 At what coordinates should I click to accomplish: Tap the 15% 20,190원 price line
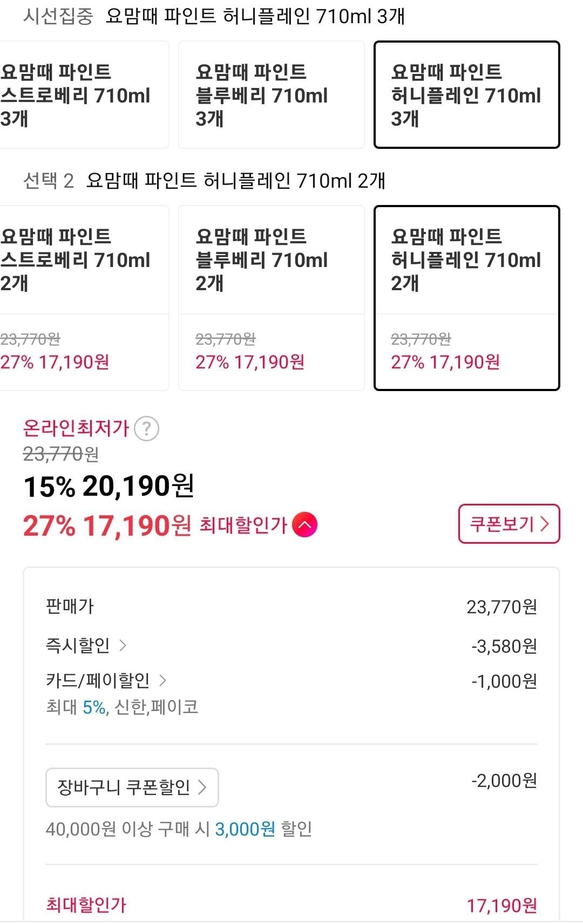point(109,487)
